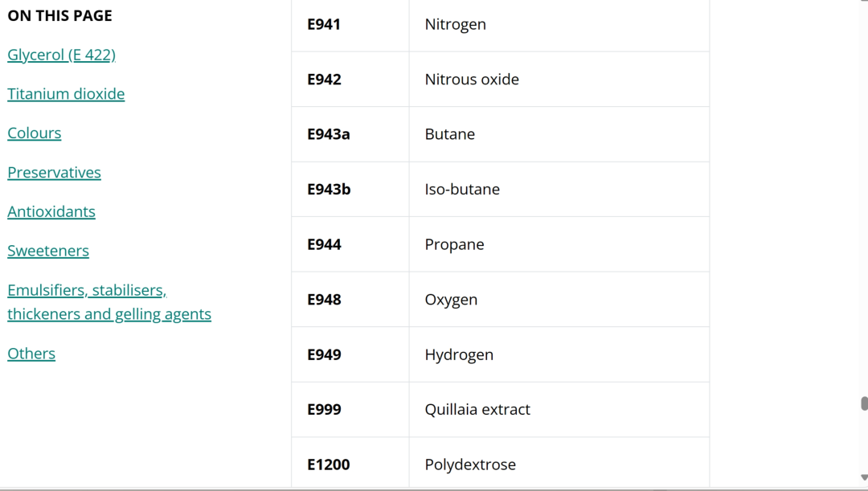Screen dimensions: 868x491
Task: Select the Iso-butane table cell
Action: [x=462, y=190]
